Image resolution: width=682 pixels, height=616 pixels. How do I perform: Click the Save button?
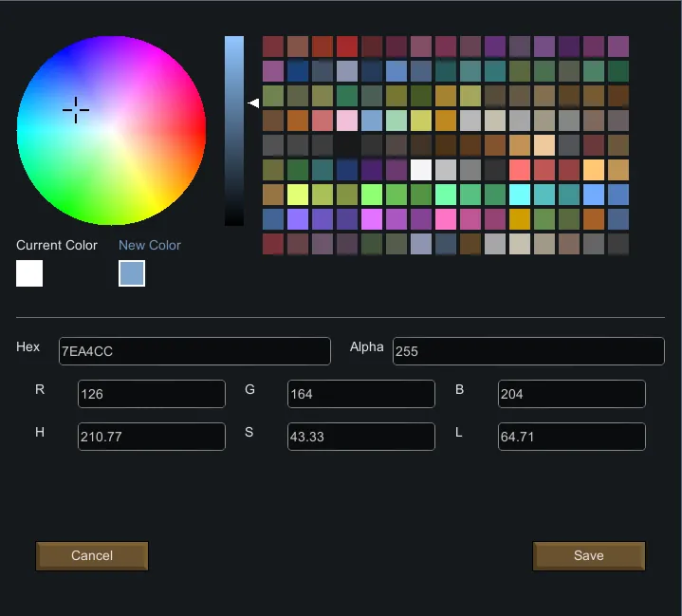point(588,556)
